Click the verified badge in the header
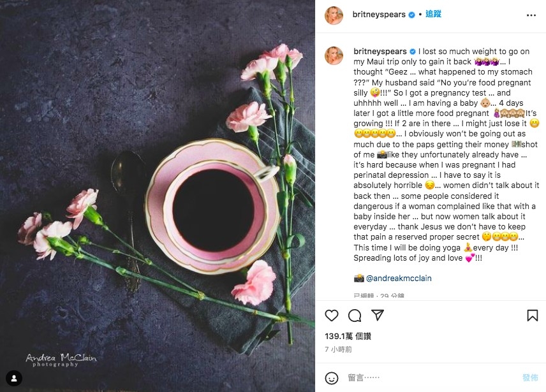Viewport: 546px width, 392px height. tap(412, 15)
